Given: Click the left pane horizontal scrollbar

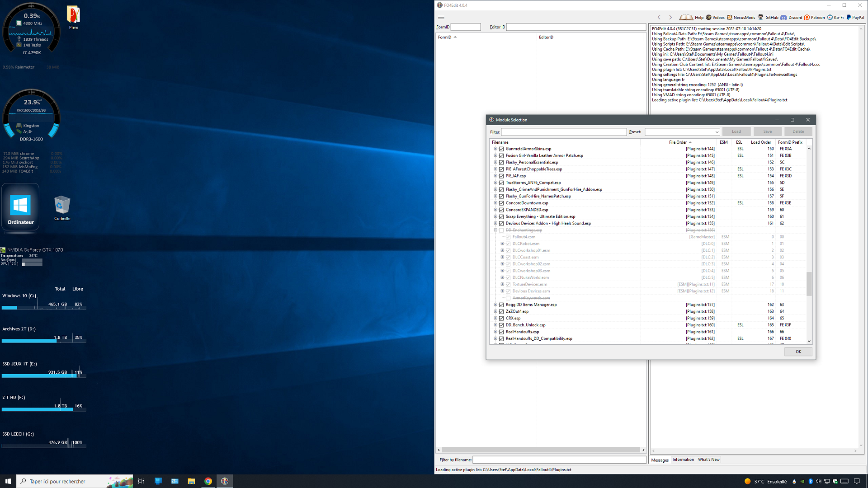Looking at the screenshot, I should pos(541,450).
